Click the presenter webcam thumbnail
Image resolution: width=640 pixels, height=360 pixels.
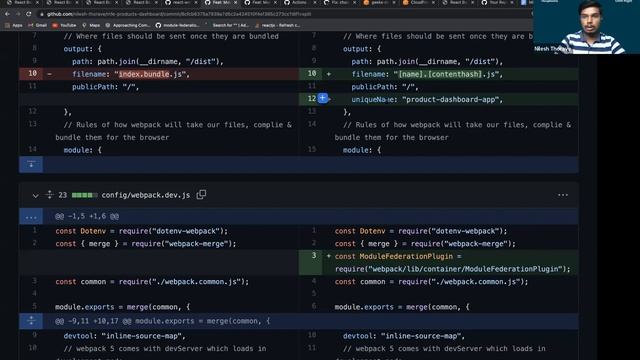[586, 27]
